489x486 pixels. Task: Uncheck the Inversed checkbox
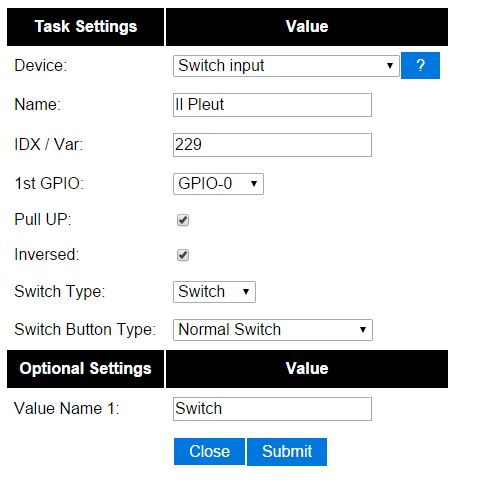[x=183, y=255]
